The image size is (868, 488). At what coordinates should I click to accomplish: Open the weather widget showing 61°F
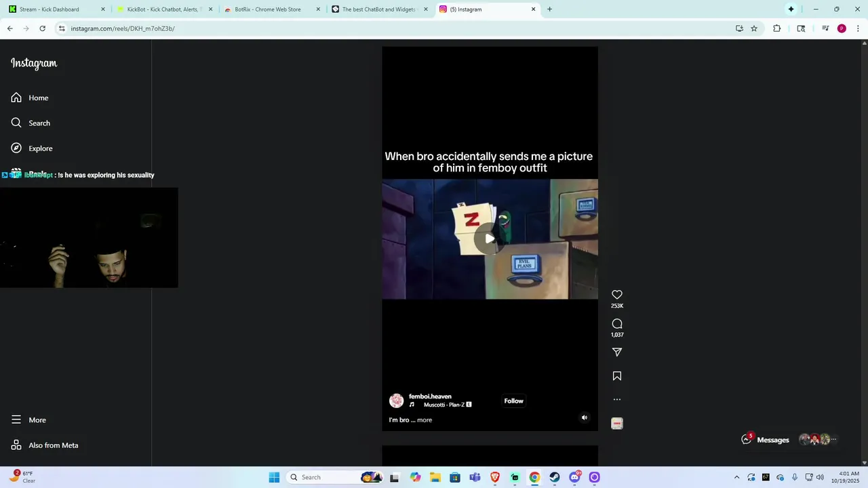(24, 477)
